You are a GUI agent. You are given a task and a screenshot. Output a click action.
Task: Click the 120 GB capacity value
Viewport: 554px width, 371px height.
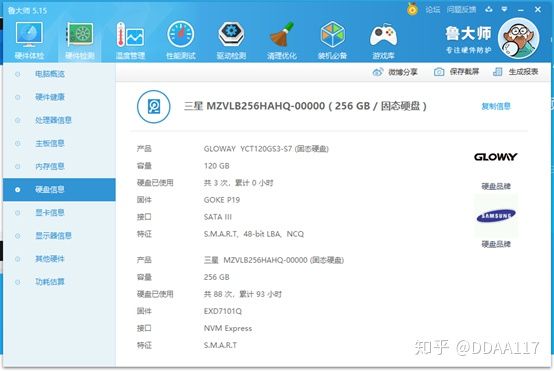(217, 166)
